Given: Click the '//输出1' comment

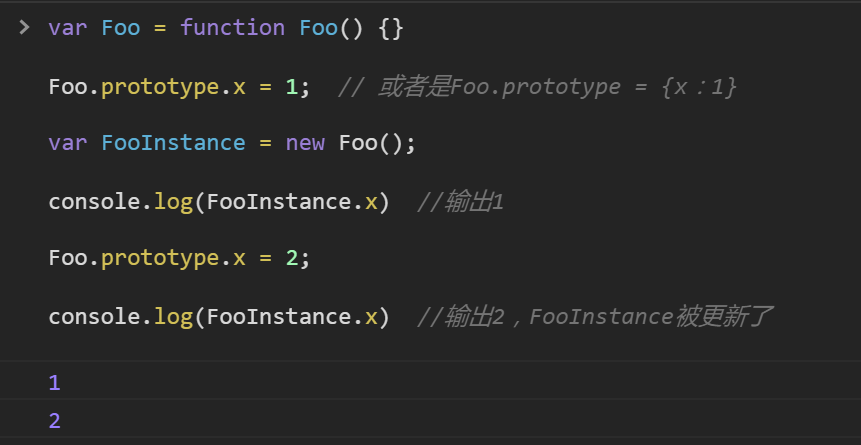Looking at the screenshot, I should (460, 201).
